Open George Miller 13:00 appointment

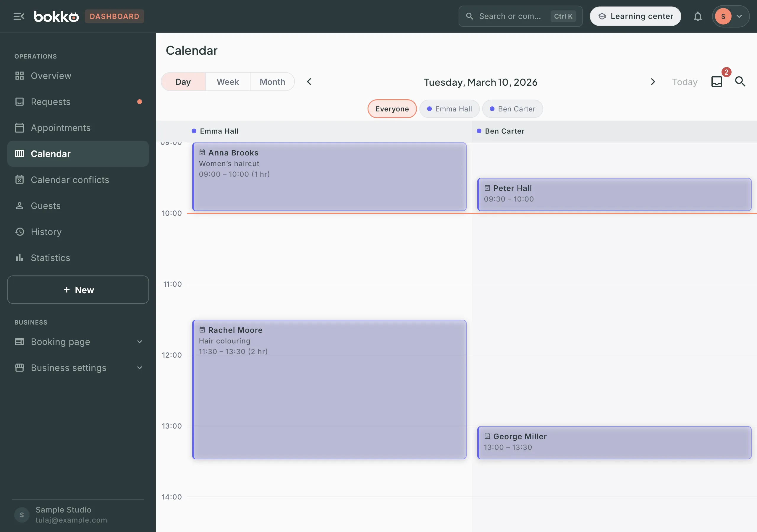(614, 443)
